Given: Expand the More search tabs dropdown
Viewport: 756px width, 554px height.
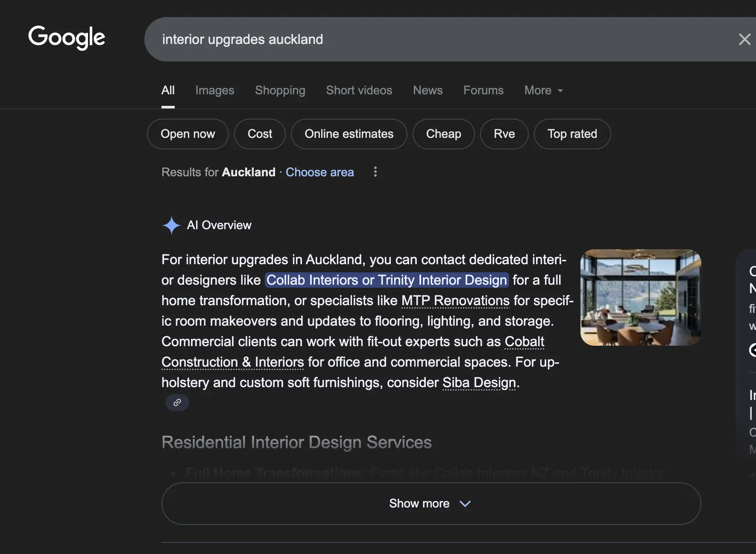Looking at the screenshot, I should pos(543,90).
